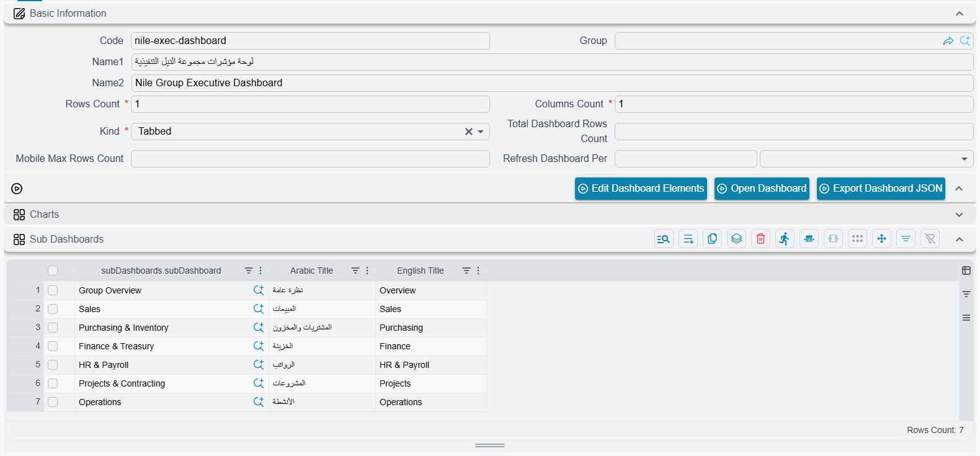Click the play circle icon left of action buttons
The height and width of the screenshot is (456, 980).
click(x=17, y=189)
